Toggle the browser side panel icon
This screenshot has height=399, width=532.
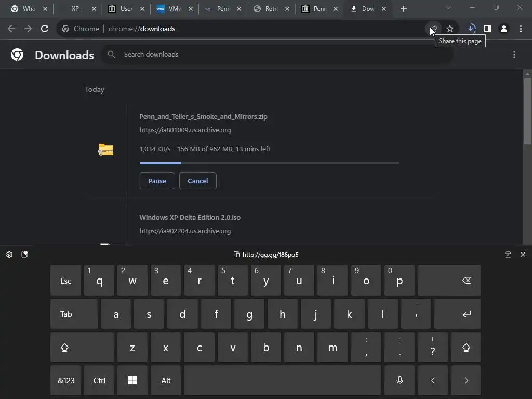click(487, 29)
